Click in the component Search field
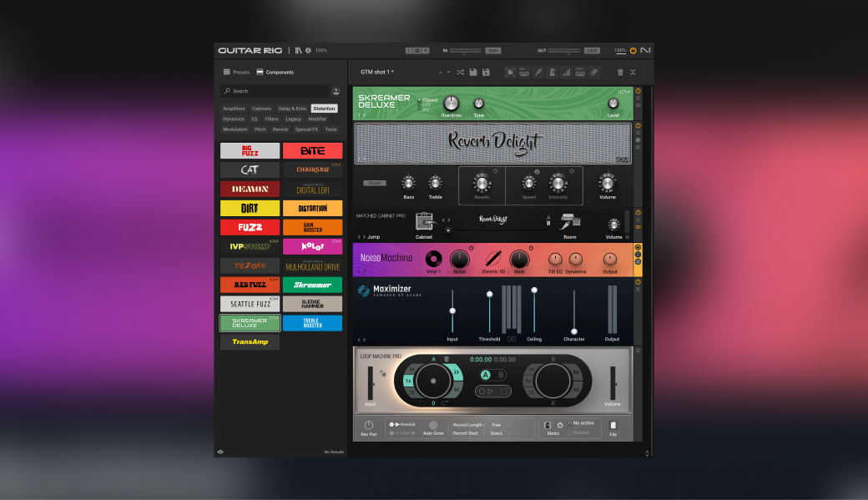Image resolution: width=868 pixels, height=500 pixels. [x=275, y=91]
